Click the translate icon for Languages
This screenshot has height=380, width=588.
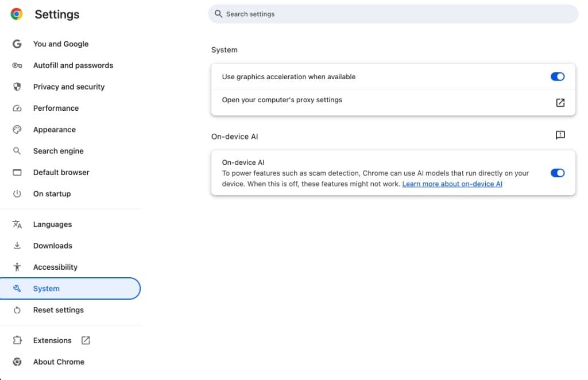click(17, 224)
